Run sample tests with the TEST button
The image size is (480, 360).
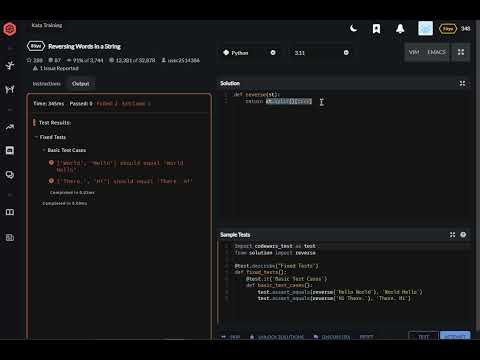pyautogui.click(x=423, y=336)
